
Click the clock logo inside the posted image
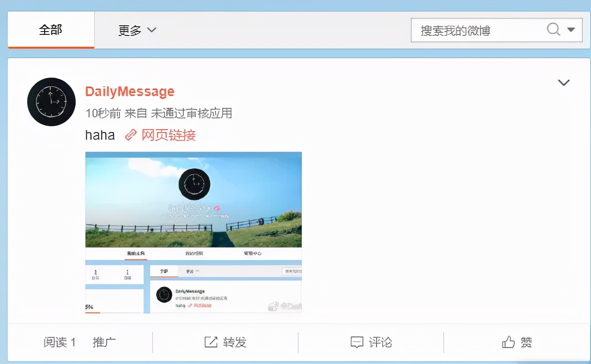pyautogui.click(x=194, y=183)
